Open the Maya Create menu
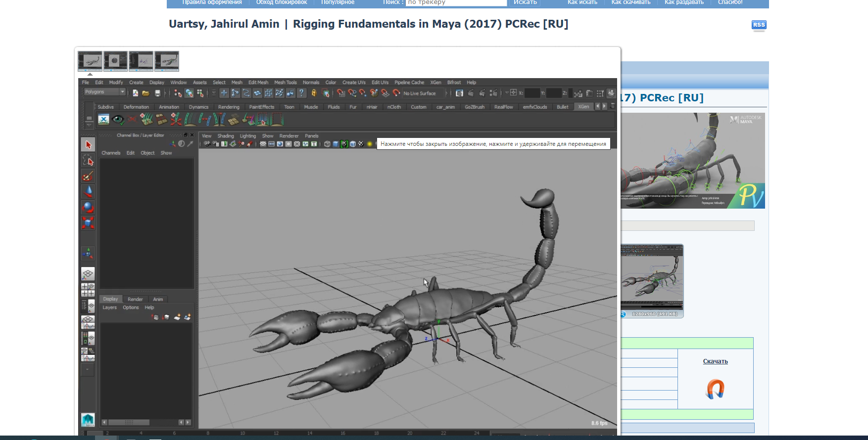Viewport: 868px width, 440px height. (x=136, y=83)
